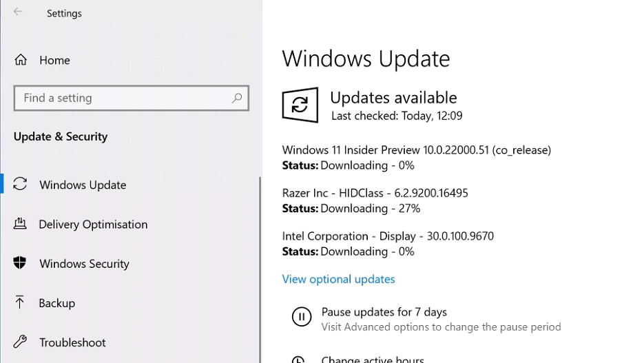Image resolution: width=644 pixels, height=363 pixels.
Task: Select the Windows 11 Insider Preview update text
Action: 417,150
